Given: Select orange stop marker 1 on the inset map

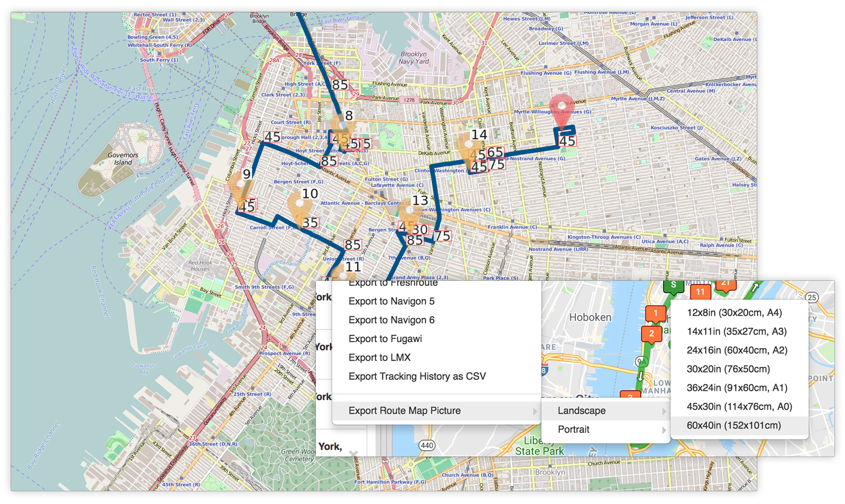Looking at the screenshot, I should (x=655, y=313).
